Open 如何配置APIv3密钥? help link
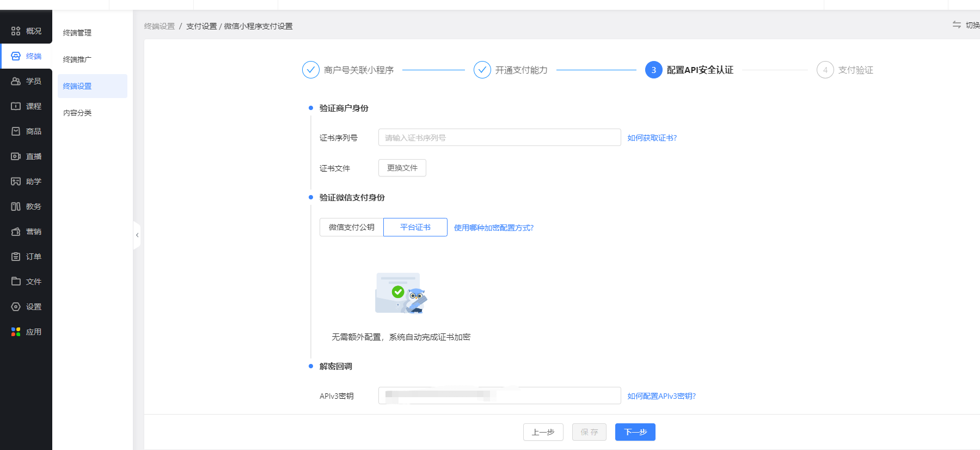980x450 pixels. pos(661,396)
